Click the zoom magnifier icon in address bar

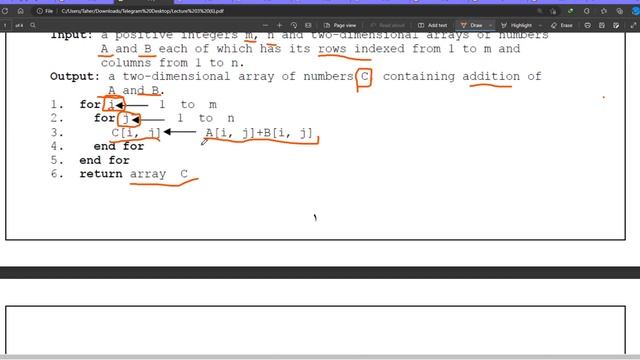pyautogui.click(x=540, y=11)
